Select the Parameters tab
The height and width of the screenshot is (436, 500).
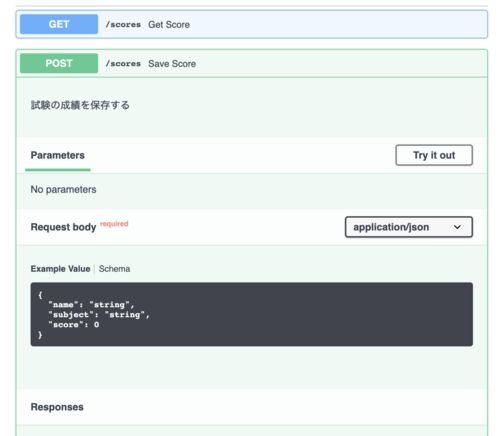pos(58,155)
